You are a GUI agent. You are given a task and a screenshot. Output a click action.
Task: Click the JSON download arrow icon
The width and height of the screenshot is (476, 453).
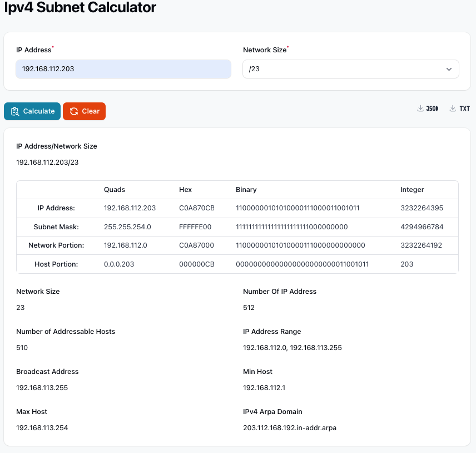pyautogui.click(x=420, y=109)
